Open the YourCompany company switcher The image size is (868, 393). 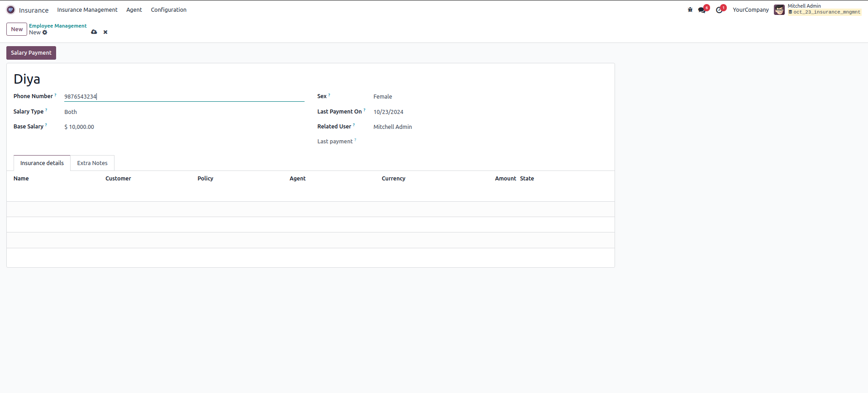pyautogui.click(x=751, y=9)
